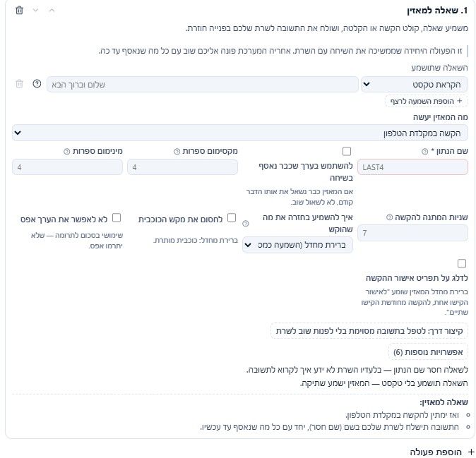Check לחסום את מקש הכוכבית

pyautogui.click(x=232, y=218)
